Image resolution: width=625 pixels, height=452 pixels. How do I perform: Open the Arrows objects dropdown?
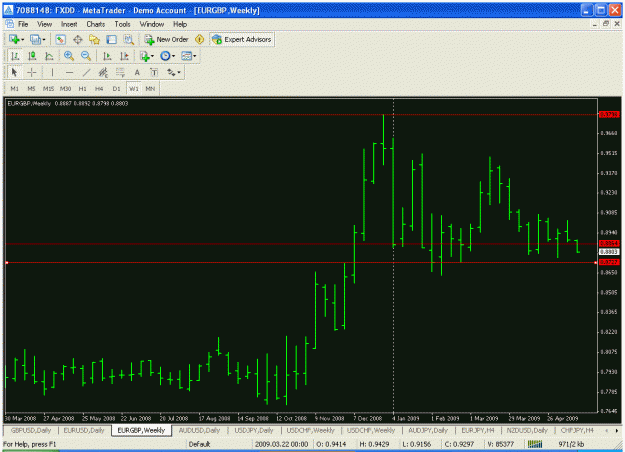coord(174,73)
